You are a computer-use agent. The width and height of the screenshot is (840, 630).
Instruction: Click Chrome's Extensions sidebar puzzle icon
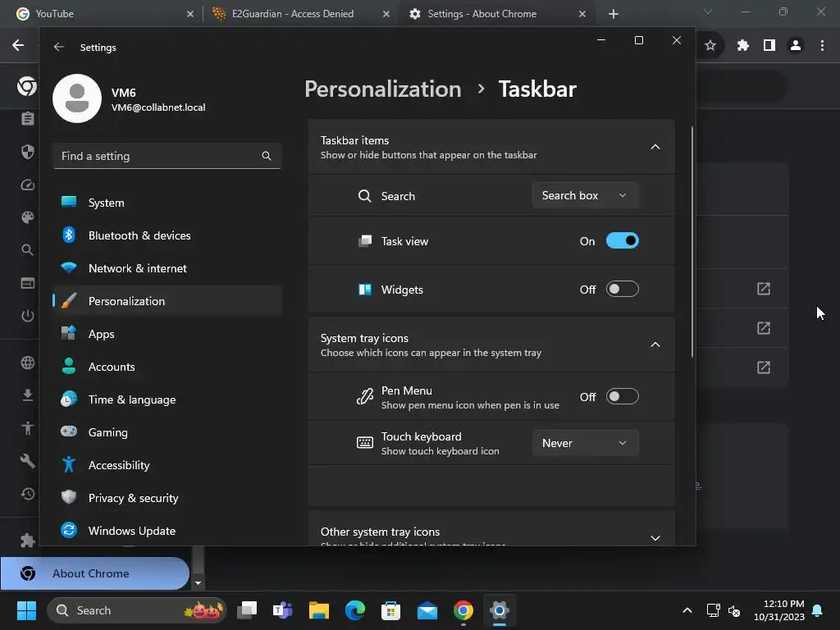click(x=27, y=541)
